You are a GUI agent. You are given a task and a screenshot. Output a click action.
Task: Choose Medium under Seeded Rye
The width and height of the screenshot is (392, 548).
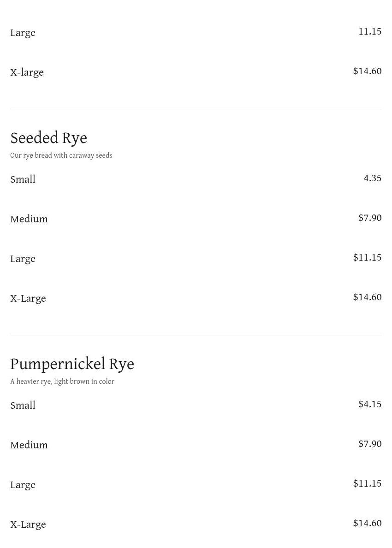pyautogui.click(x=29, y=219)
